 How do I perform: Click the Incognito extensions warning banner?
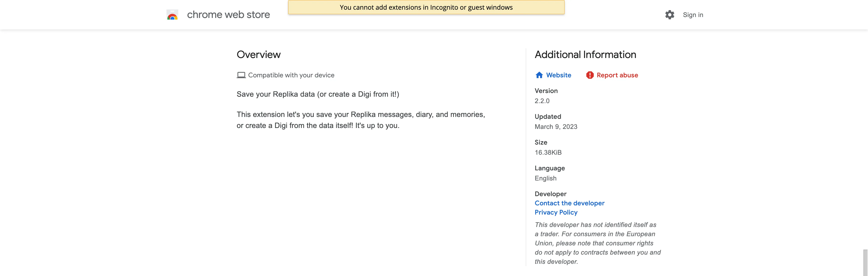click(426, 7)
